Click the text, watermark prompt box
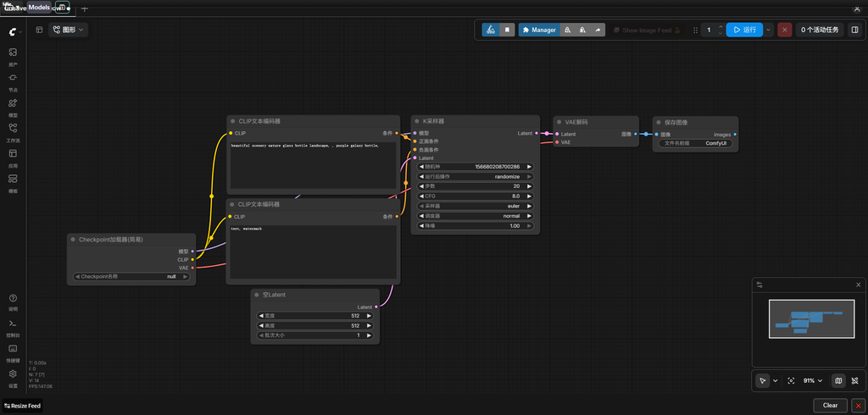The height and width of the screenshot is (415, 868). pos(314,252)
